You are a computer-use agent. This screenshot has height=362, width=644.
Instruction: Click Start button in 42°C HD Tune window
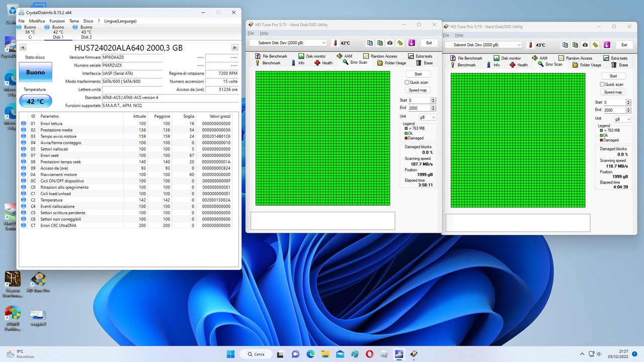point(418,74)
